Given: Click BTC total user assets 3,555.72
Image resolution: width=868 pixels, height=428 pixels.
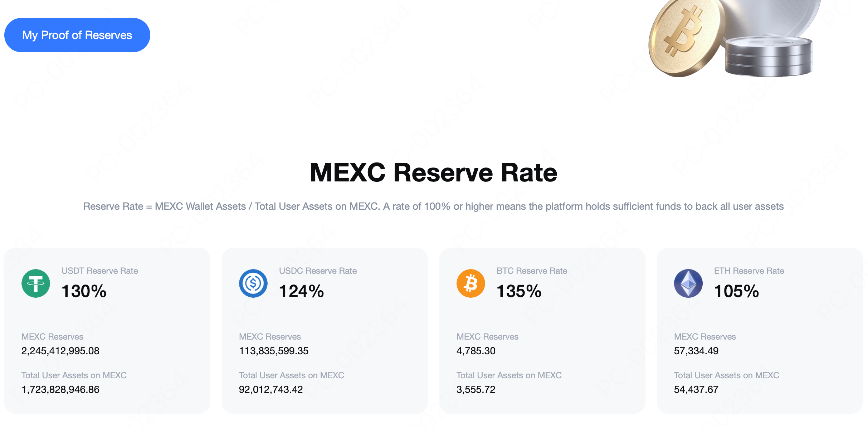Looking at the screenshot, I should tap(476, 389).
